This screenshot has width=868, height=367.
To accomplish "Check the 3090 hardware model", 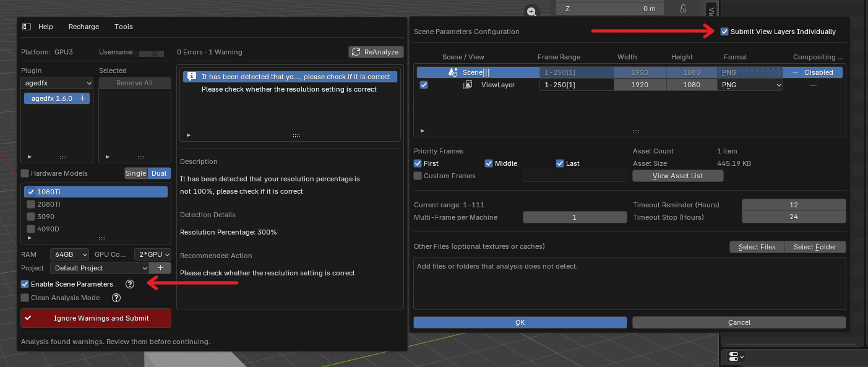I will point(31,217).
